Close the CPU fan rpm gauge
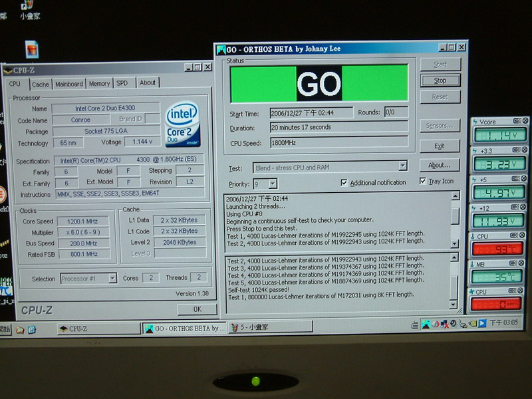Image resolution: width=532 pixels, height=399 pixels. [521, 291]
